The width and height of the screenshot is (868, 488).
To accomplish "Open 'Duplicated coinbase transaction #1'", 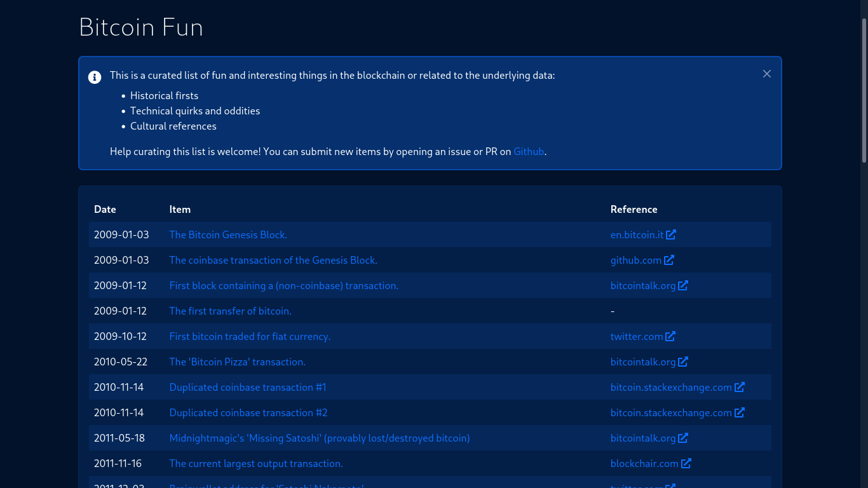I will click(248, 387).
